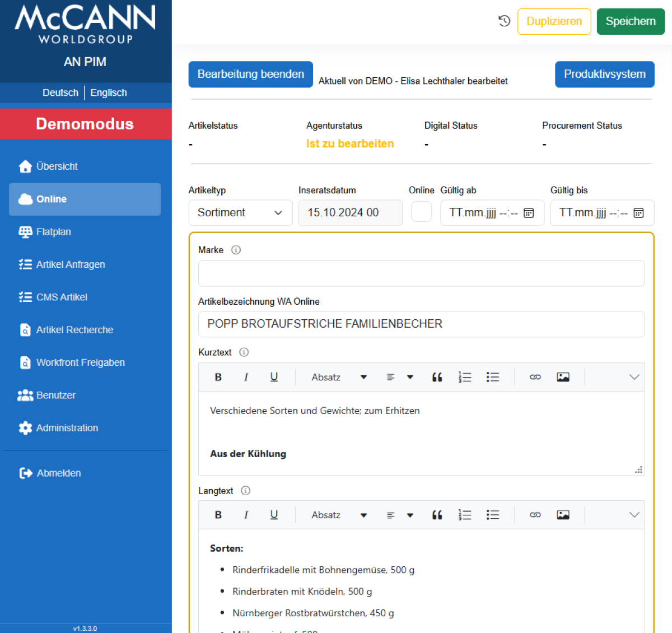Open the history clock icon
Viewport: 672px width, 633px height.
click(504, 21)
